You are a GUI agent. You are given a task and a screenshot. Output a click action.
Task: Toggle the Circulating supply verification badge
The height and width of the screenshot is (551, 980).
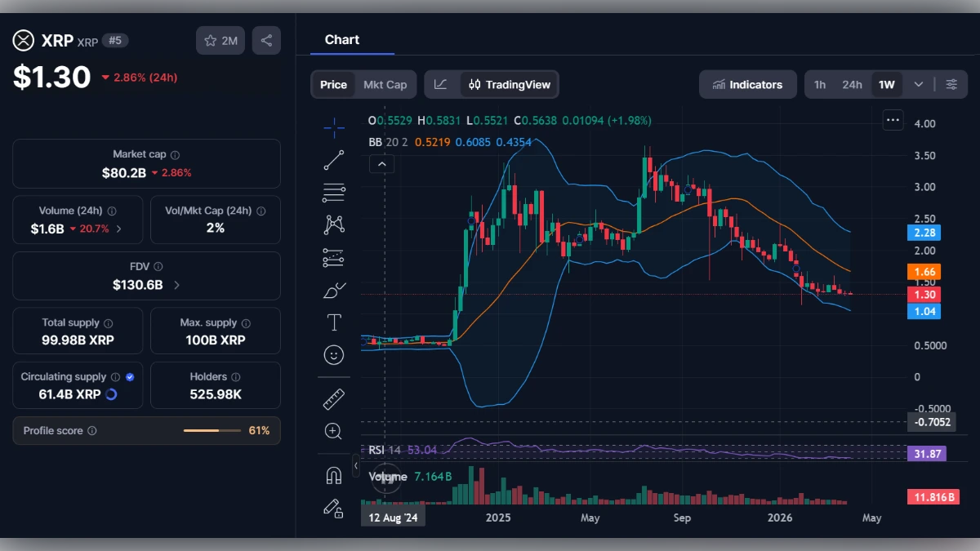(x=129, y=376)
